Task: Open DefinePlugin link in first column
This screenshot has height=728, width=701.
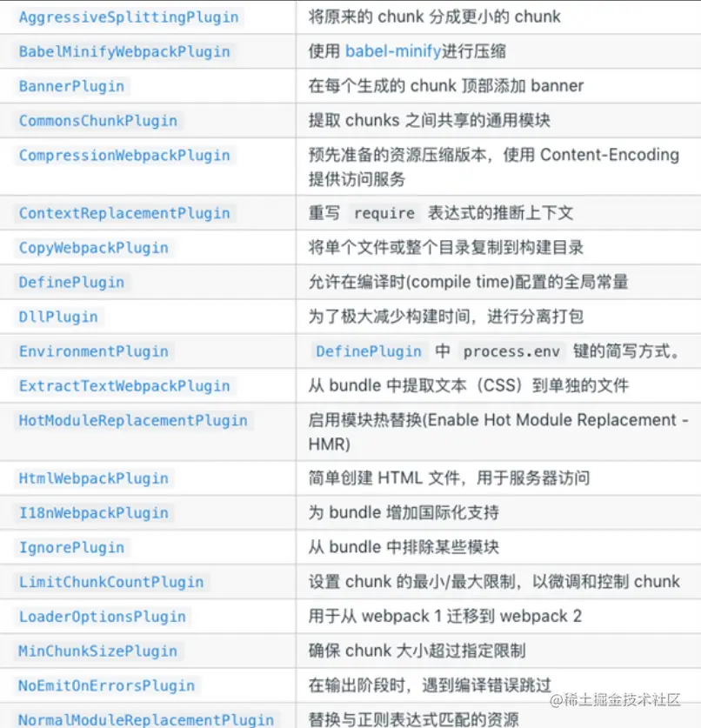Action: pos(71,283)
